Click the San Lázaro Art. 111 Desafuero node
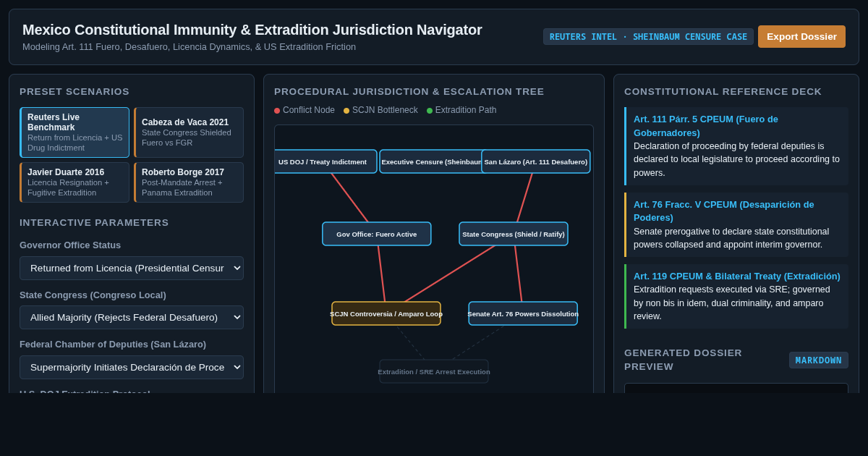 (x=536, y=161)
